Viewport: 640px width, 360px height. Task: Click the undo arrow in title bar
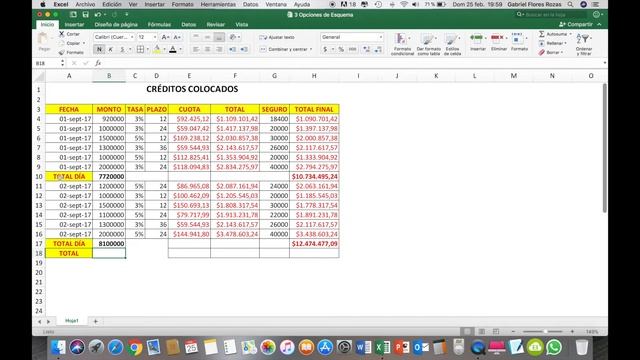pyautogui.click(x=98, y=15)
